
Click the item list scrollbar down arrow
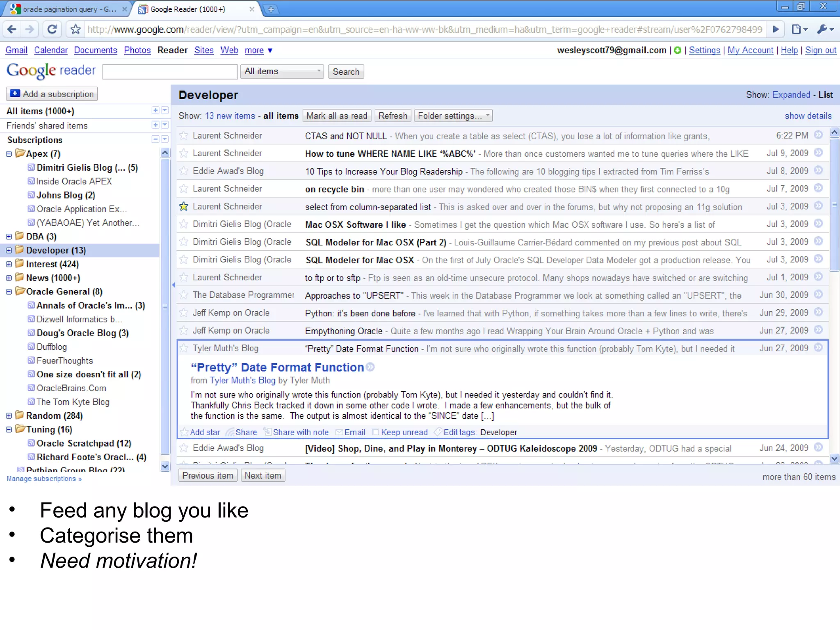pyautogui.click(x=834, y=459)
